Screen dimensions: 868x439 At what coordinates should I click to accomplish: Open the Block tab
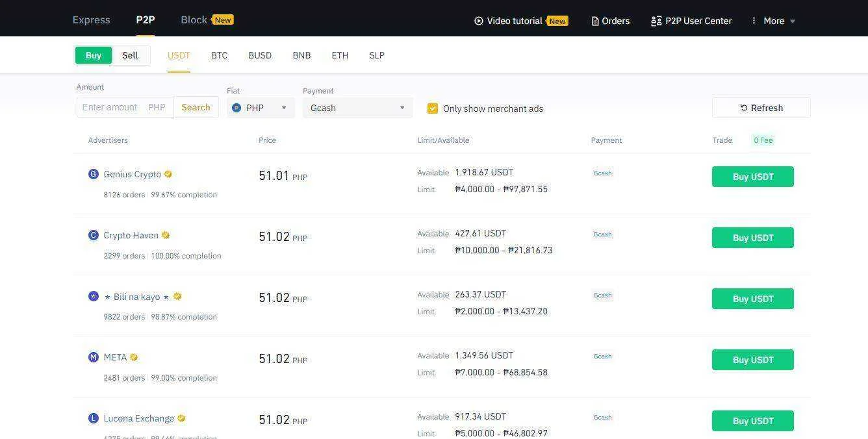(x=194, y=20)
